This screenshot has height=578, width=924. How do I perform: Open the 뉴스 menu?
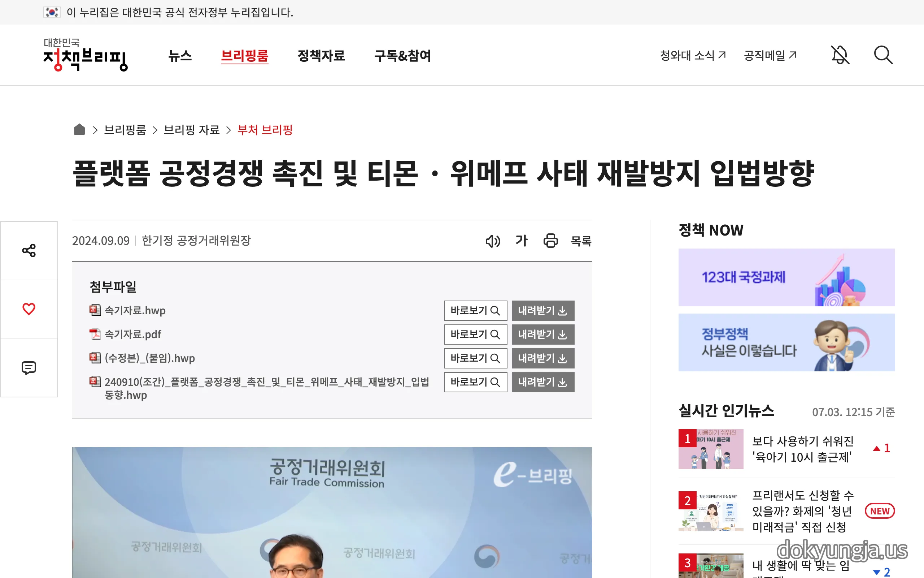pyautogui.click(x=180, y=56)
